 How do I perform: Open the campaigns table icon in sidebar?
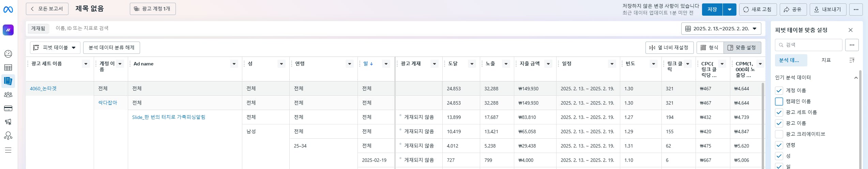pos(8,67)
